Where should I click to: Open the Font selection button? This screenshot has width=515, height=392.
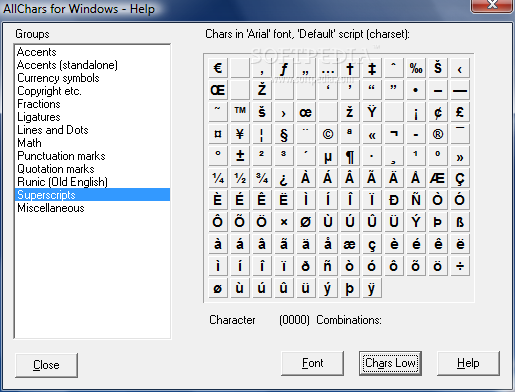(x=312, y=363)
